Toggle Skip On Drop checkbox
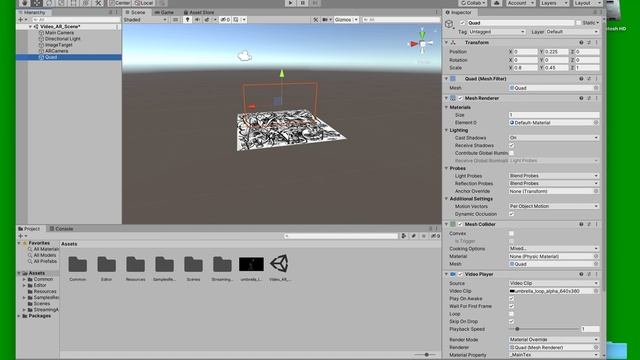 tap(511, 321)
